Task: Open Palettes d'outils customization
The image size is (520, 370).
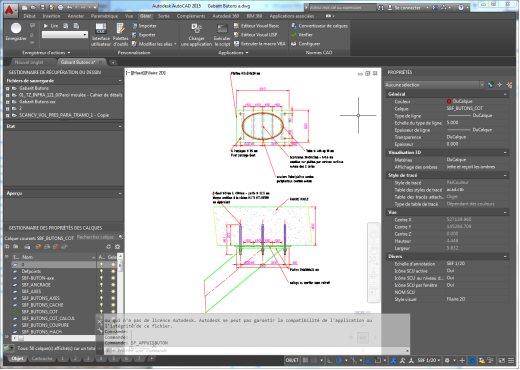Action: point(120,35)
